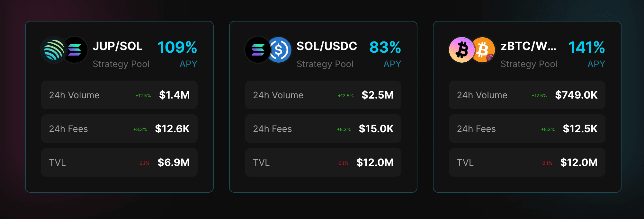Viewport: 644px width, 219px height.
Task: Click the +12.5% volume change badge on JUP/SOL
Action: click(x=143, y=95)
